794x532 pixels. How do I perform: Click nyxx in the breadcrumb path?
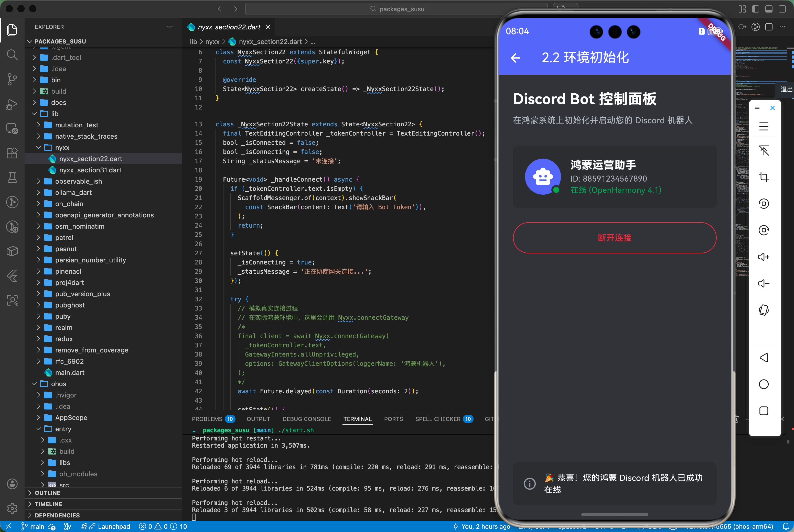[212, 42]
